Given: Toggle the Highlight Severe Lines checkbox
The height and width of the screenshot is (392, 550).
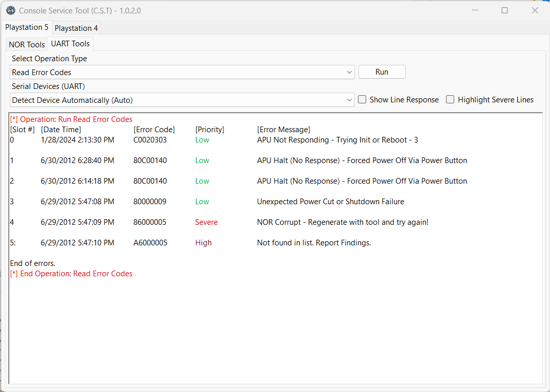Looking at the screenshot, I should pos(450,100).
